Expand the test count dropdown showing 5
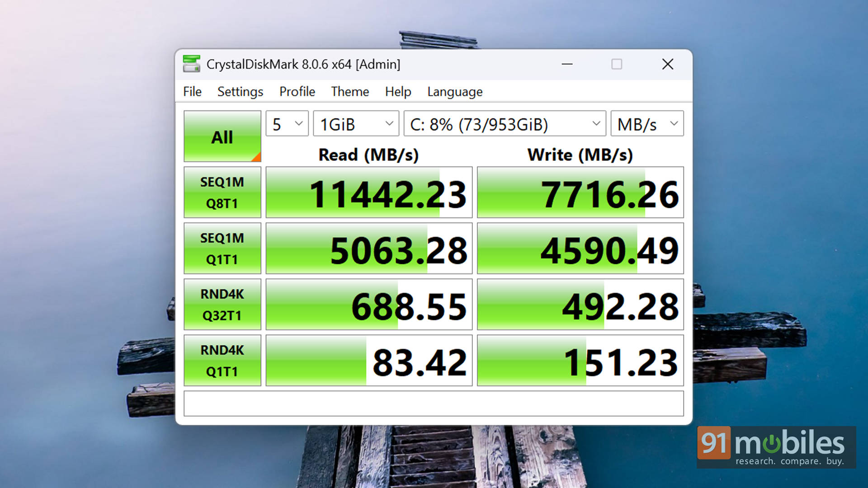This screenshot has width=868, height=488. point(287,123)
